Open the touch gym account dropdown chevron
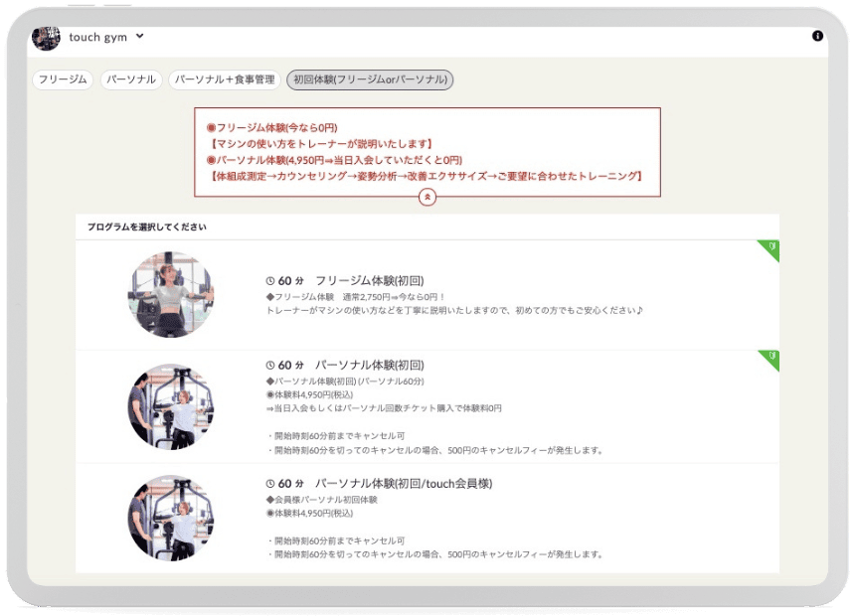Screen dimensions: 855x616 [139, 36]
